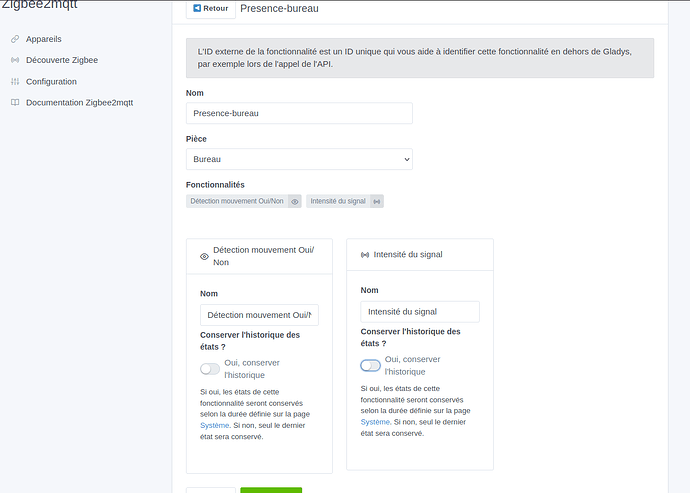
Task: Click the eye icon in the Détection mouvement tag
Action: click(295, 201)
